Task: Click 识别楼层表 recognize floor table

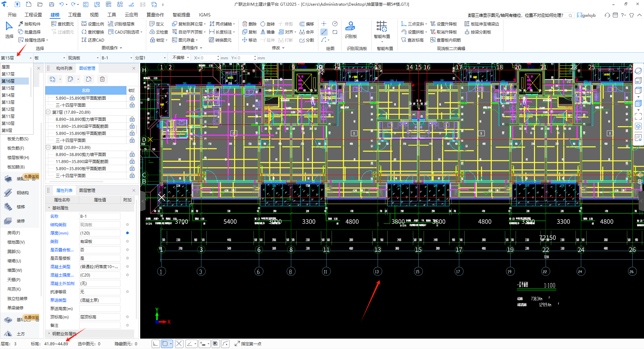Action: pos(121,24)
